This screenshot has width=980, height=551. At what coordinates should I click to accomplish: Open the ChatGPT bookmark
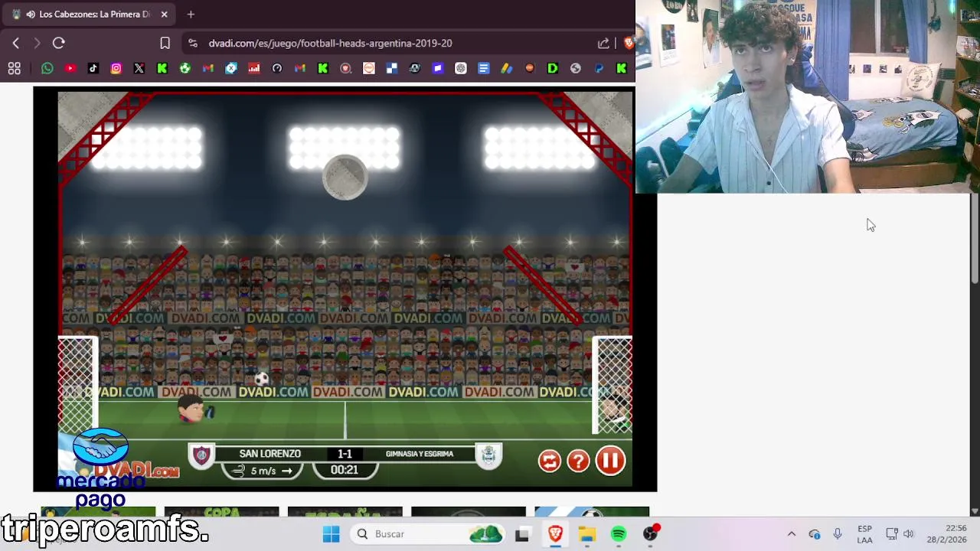(x=461, y=69)
